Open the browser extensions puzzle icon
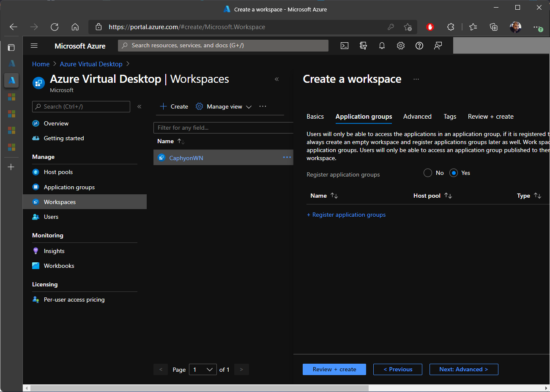 pos(451,27)
